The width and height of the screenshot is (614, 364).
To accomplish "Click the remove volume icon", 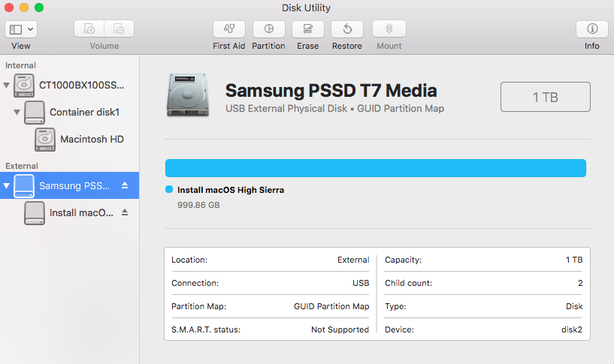I will coord(119,29).
